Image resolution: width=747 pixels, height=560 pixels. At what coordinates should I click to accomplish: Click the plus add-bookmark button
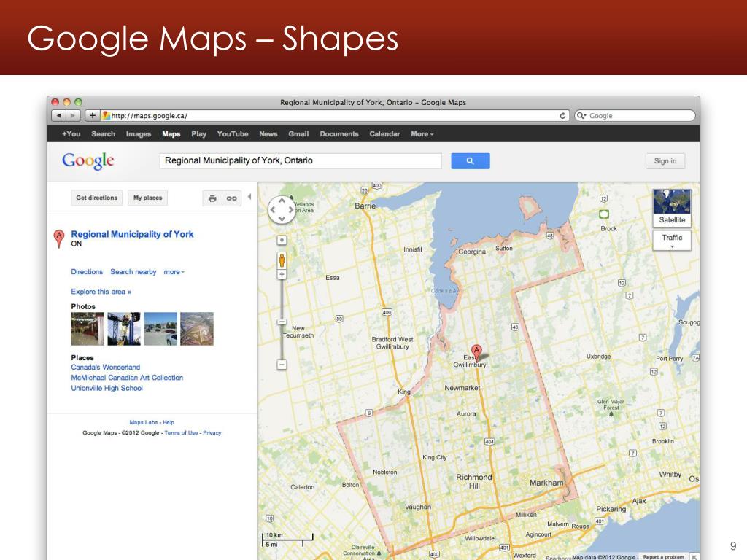tap(93, 116)
